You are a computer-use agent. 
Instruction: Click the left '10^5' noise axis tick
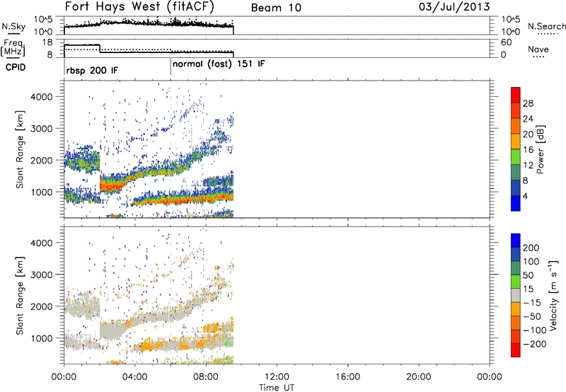[43, 20]
